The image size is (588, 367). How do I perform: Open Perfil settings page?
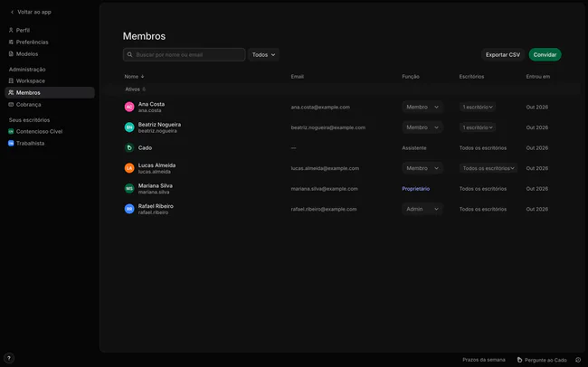click(50, 30)
